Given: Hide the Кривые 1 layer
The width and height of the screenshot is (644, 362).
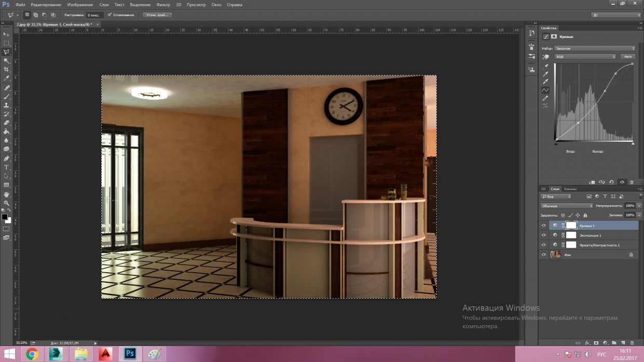Looking at the screenshot, I should click(x=544, y=226).
